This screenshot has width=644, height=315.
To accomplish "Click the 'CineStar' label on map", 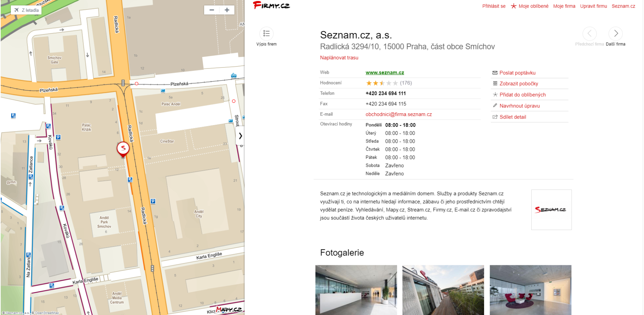I will pos(167,141).
